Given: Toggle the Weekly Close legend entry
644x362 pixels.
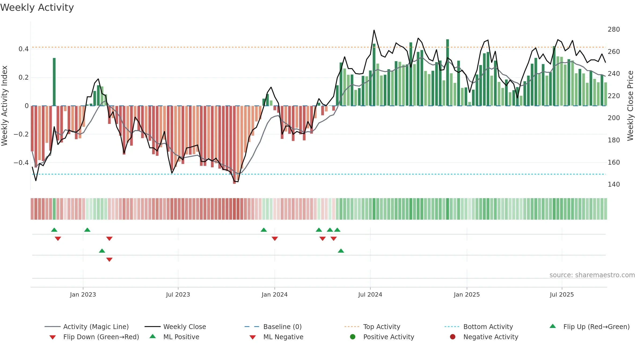Looking at the screenshot, I should [x=175, y=327].
